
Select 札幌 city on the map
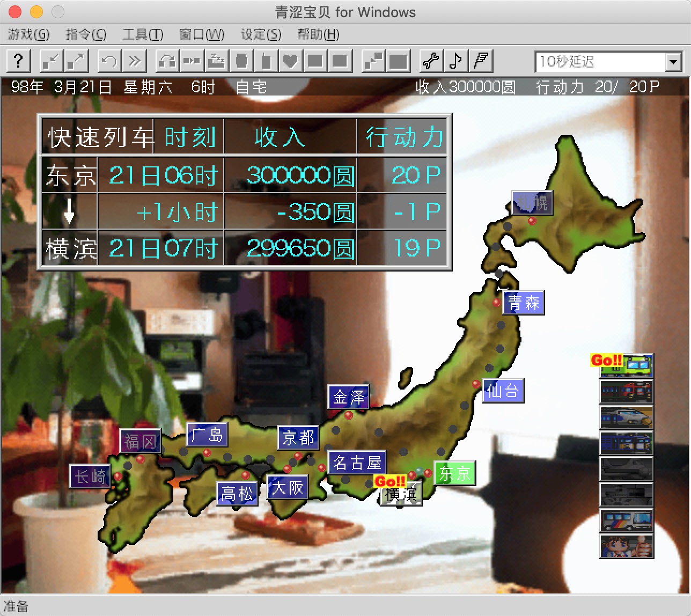click(x=532, y=203)
